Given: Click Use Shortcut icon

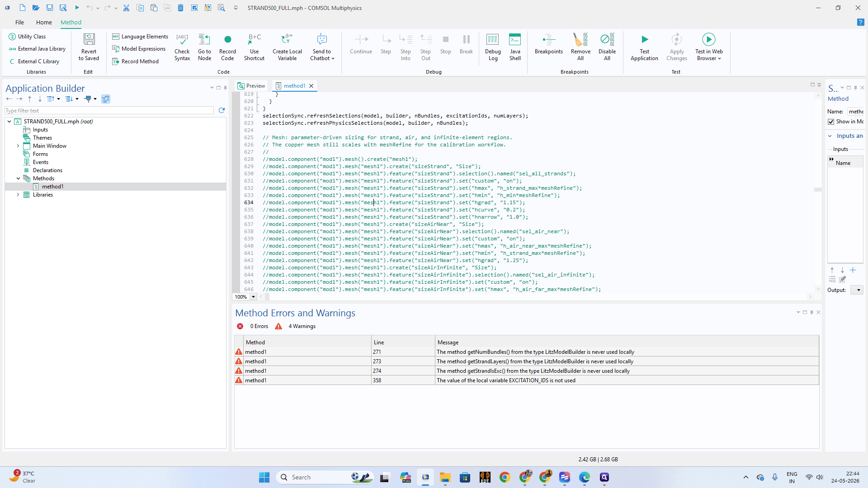Looking at the screenshot, I should pos(254,47).
